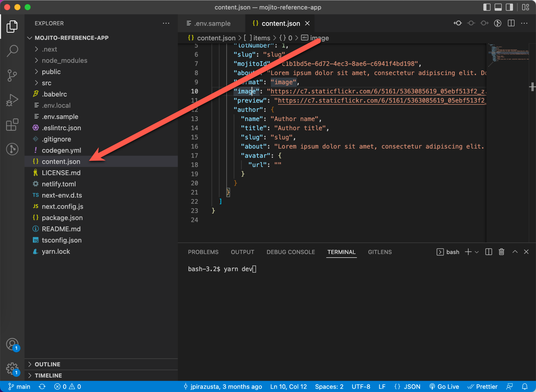The height and width of the screenshot is (392, 536).
Task: Open package.json in the explorer
Action: click(x=62, y=218)
